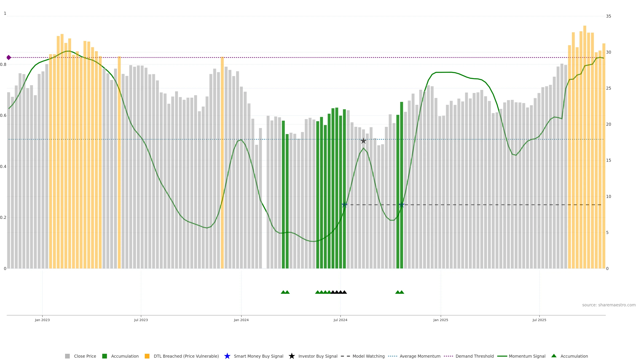Click the DTL Breached (Price Vulnerable) label
Viewport: 644px width, 362px height.
pos(186,356)
